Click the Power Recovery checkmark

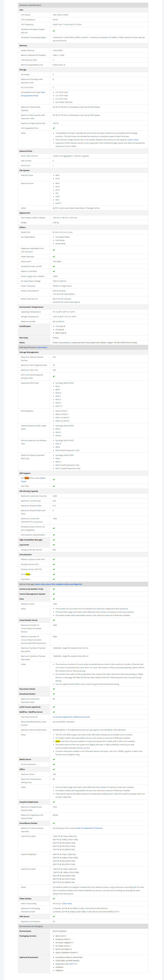pyautogui.click(x=54, y=257)
